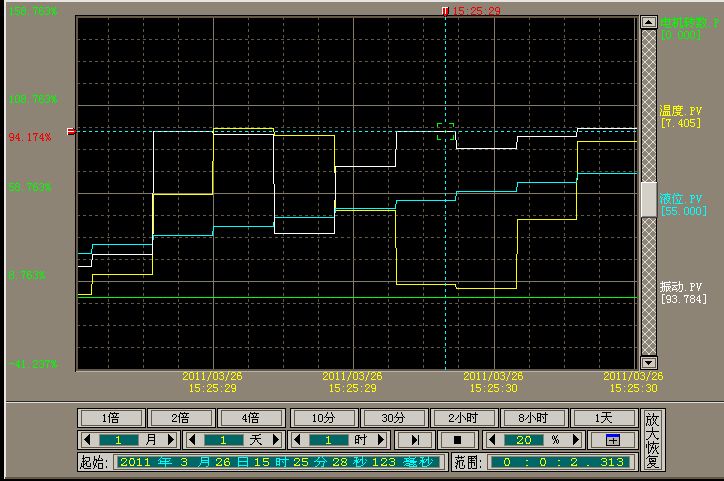The image size is (724, 481).
Task: Step day (天) backward with left arrow
Action: [192, 440]
